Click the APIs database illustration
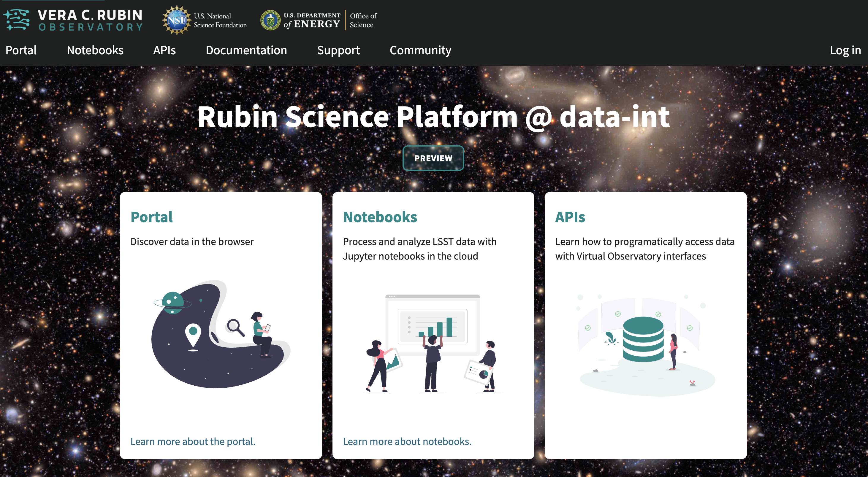The width and height of the screenshot is (868, 477). click(646, 345)
